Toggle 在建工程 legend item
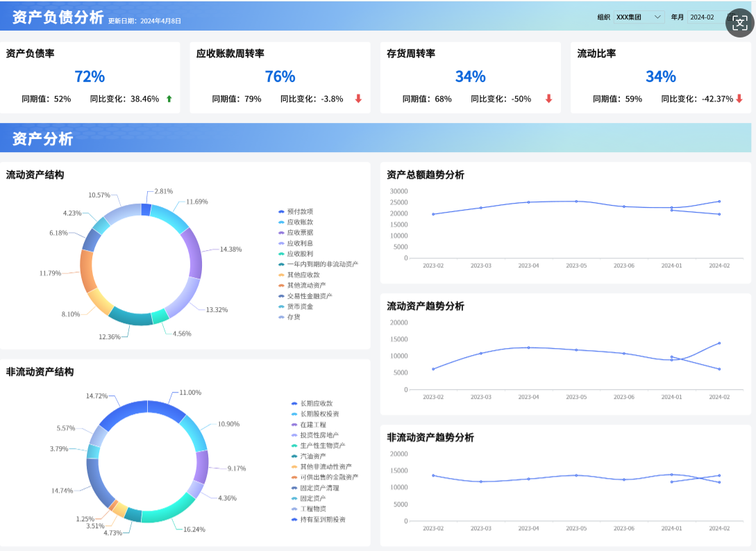Viewport: 756px width, 551px height. point(308,425)
